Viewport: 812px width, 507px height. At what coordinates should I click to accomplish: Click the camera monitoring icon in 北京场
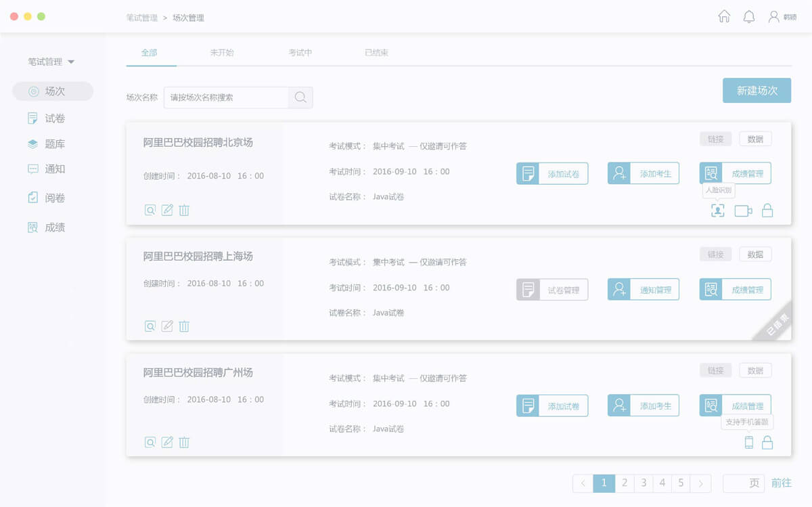coord(743,211)
